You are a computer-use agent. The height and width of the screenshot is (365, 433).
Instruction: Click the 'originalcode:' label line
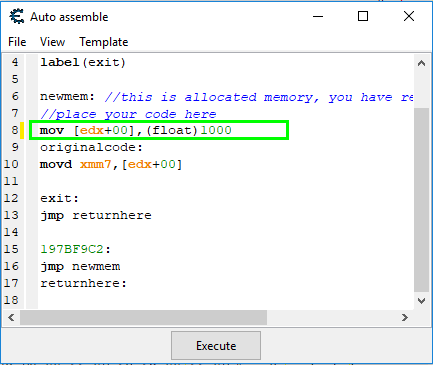coord(91,147)
